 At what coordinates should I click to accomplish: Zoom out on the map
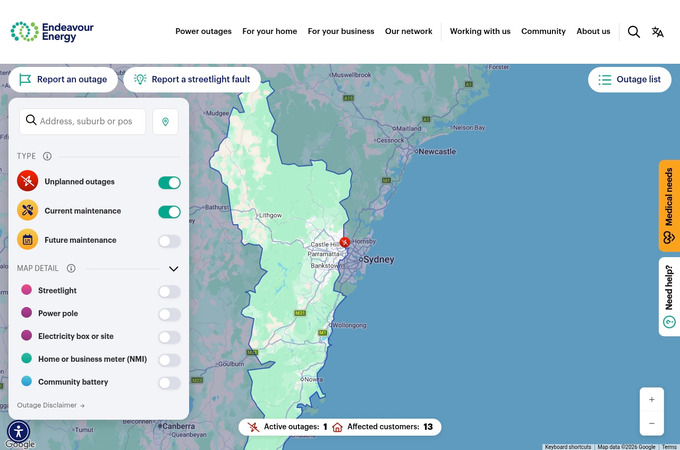pos(651,424)
